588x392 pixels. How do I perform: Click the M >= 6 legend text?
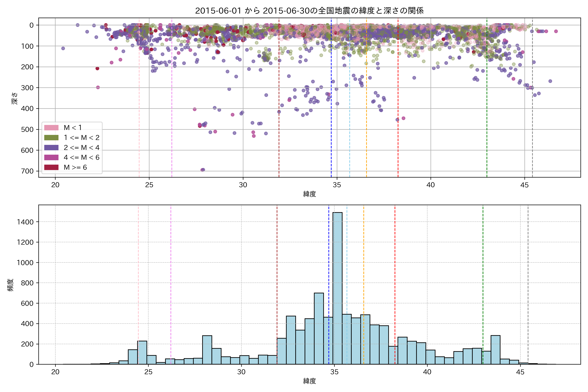pos(75,167)
